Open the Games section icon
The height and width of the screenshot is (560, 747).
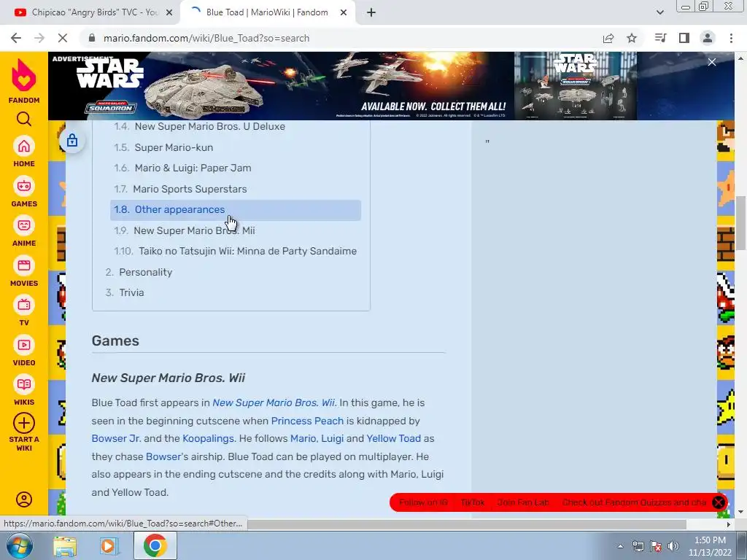24,186
